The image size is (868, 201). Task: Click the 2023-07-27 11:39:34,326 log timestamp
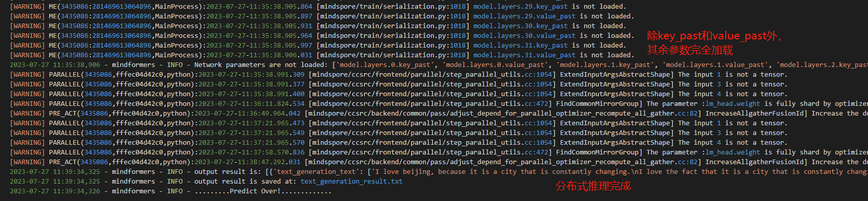click(x=55, y=191)
